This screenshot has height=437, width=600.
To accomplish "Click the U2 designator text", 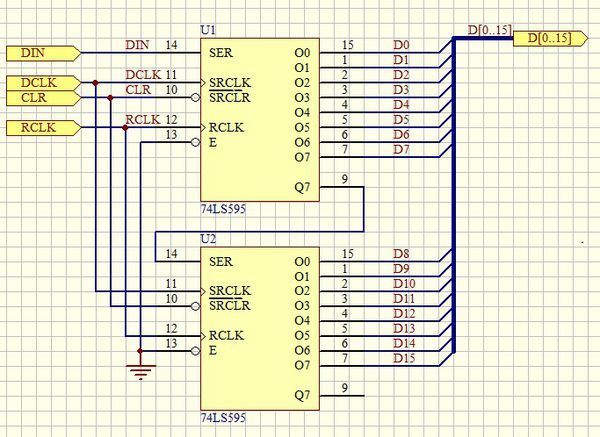I will 208,238.
